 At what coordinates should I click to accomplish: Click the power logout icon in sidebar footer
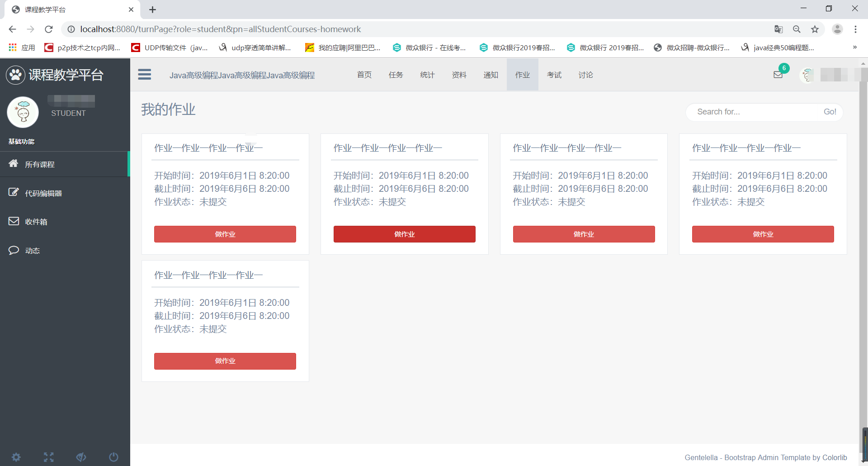coord(114,457)
